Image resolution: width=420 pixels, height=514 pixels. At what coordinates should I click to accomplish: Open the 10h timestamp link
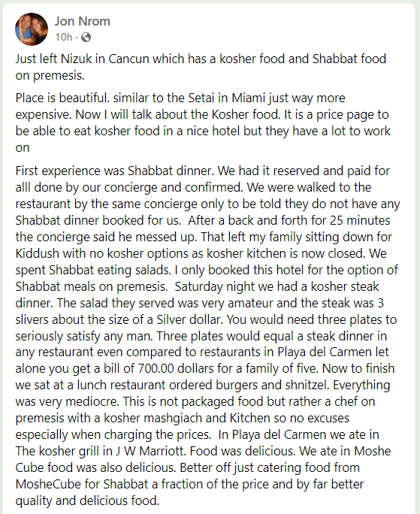coord(64,37)
